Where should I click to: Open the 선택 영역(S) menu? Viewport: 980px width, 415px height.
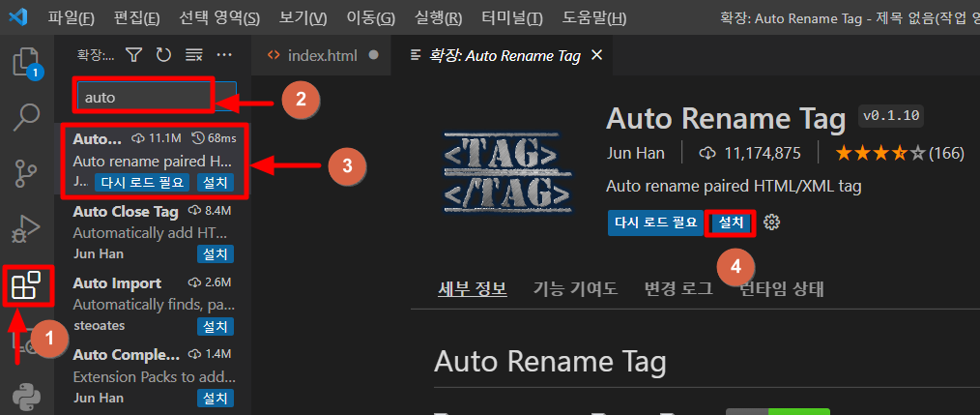(218, 18)
